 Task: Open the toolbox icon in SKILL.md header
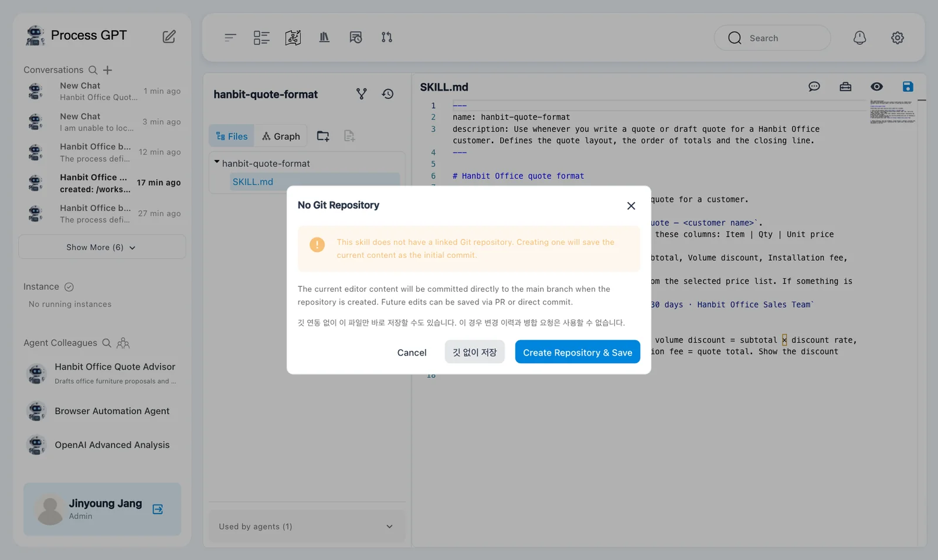pos(845,87)
